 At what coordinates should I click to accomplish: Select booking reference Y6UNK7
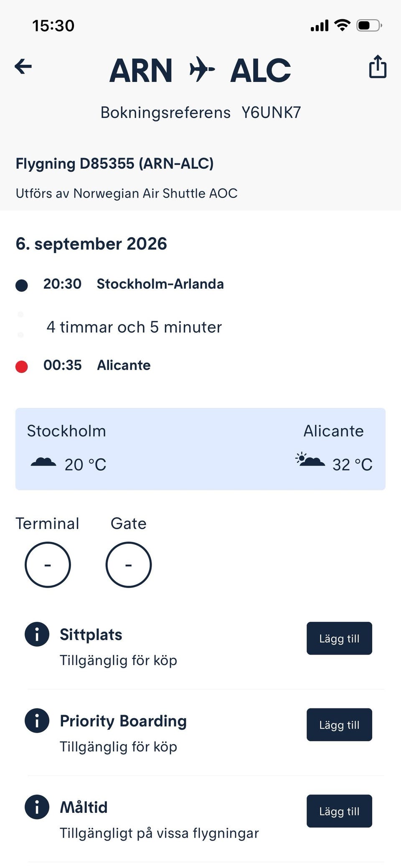click(x=271, y=112)
